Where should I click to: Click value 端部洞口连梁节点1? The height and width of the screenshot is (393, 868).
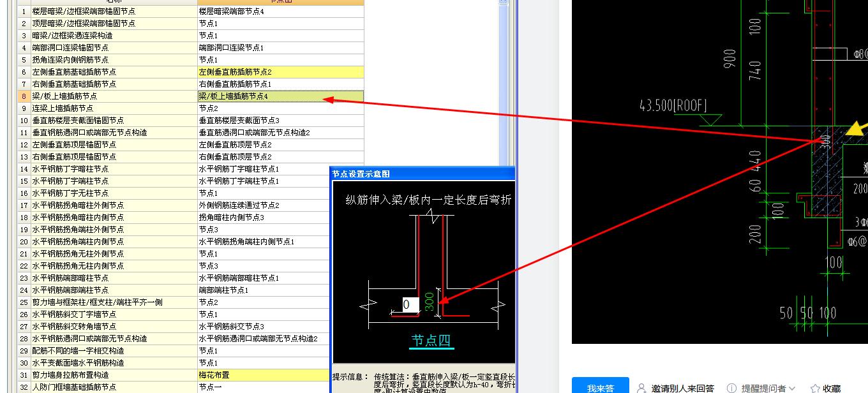click(x=281, y=48)
